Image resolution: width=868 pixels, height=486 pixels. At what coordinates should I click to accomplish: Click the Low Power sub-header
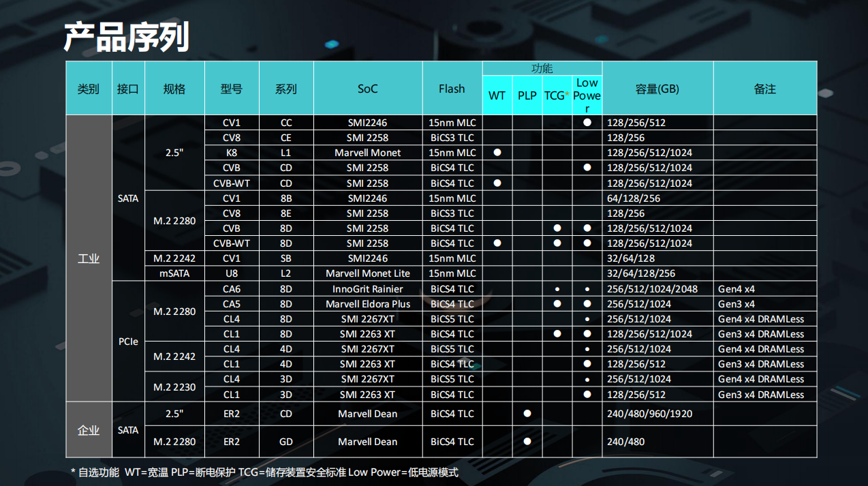[x=587, y=95]
